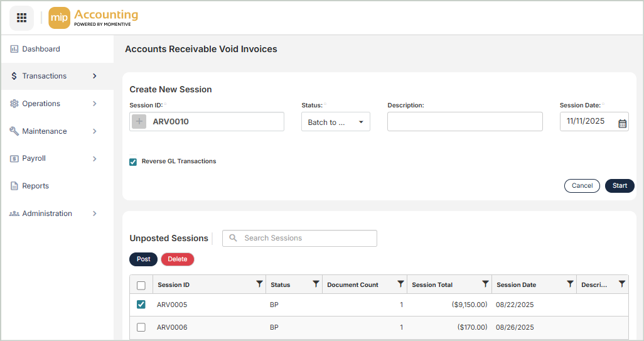Uncheck Reverse GL Transactions checkbox

(x=133, y=162)
